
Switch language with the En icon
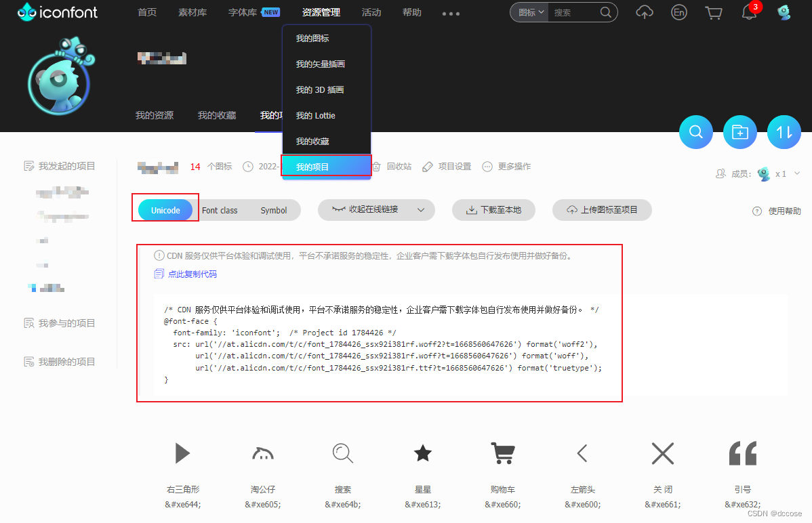click(x=678, y=12)
